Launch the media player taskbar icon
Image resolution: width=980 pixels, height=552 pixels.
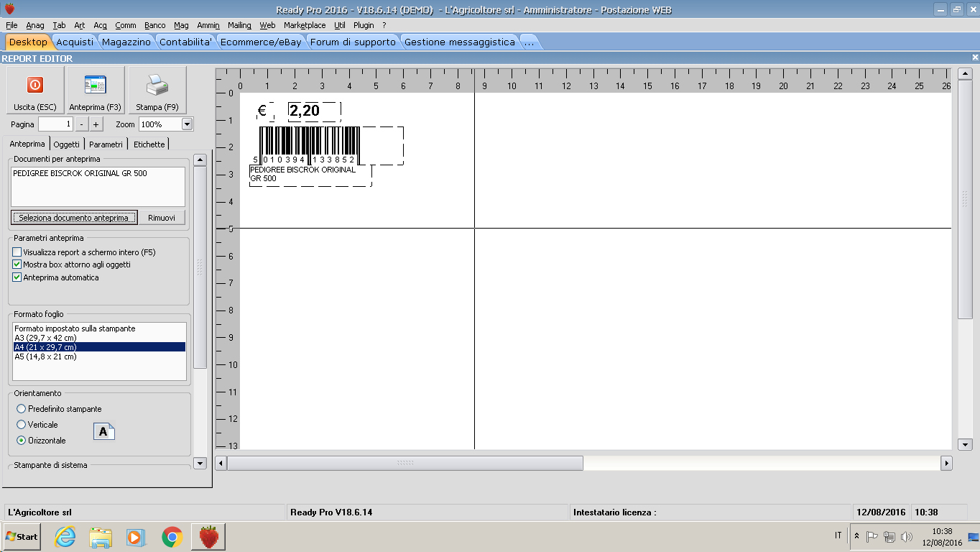pyautogui.click(x=134, y=536)
